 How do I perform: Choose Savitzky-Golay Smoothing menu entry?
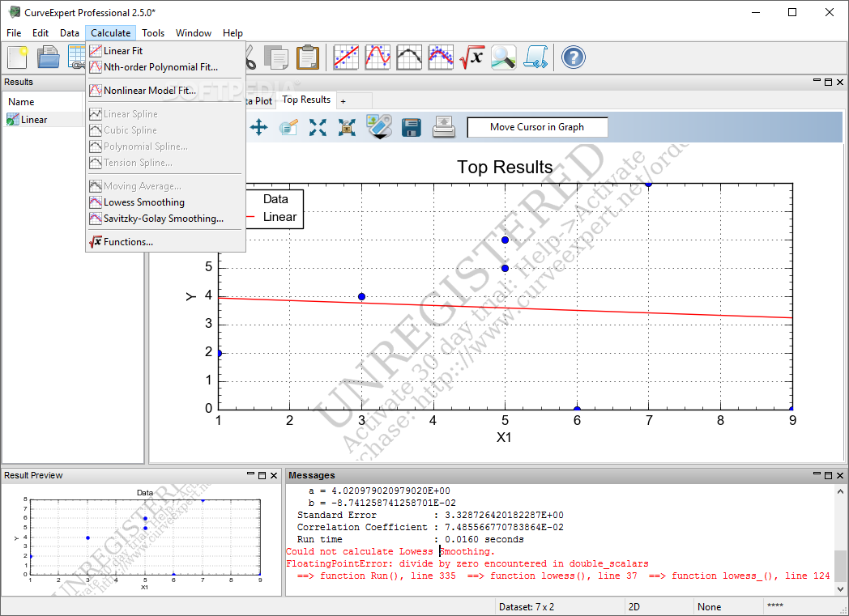(165, 219)
